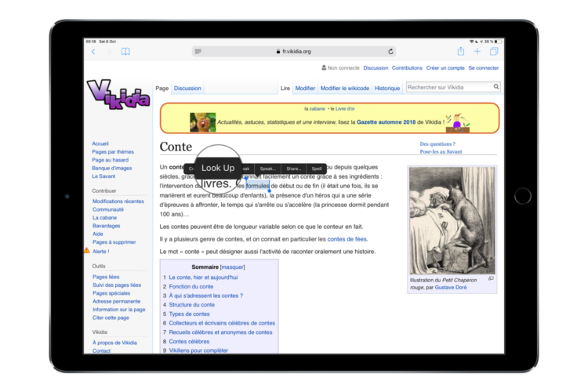Image resolution: width=588 pixels, height=392 pixels.
Task: Open the Safari share sheet icon
Action: [x=461, y=52]
